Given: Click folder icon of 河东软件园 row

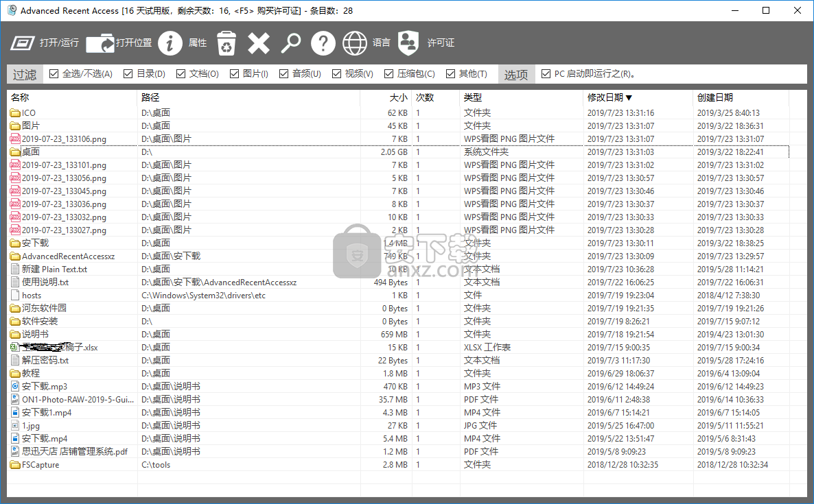Looking at the screenshot, I should [x=15, y=308].
